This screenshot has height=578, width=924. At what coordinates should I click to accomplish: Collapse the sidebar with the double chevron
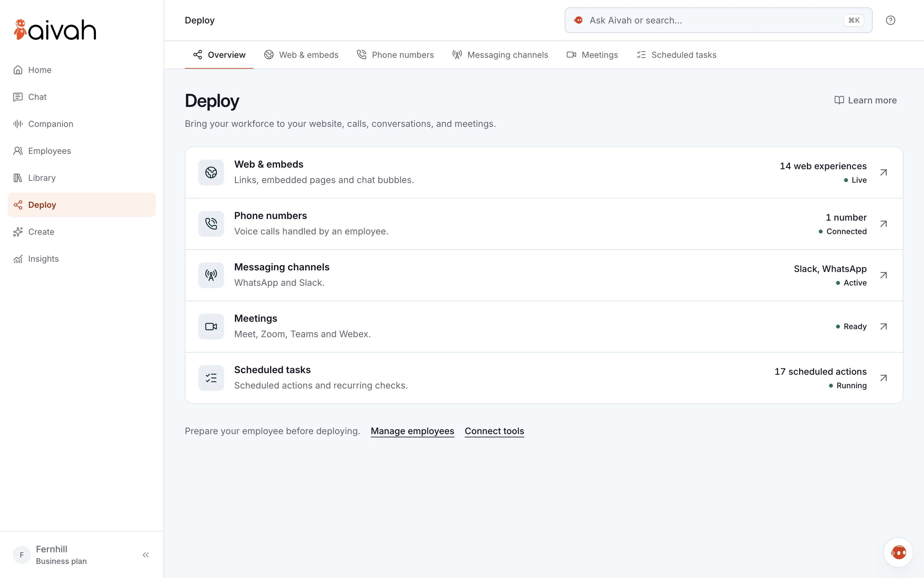click(145, 555)
